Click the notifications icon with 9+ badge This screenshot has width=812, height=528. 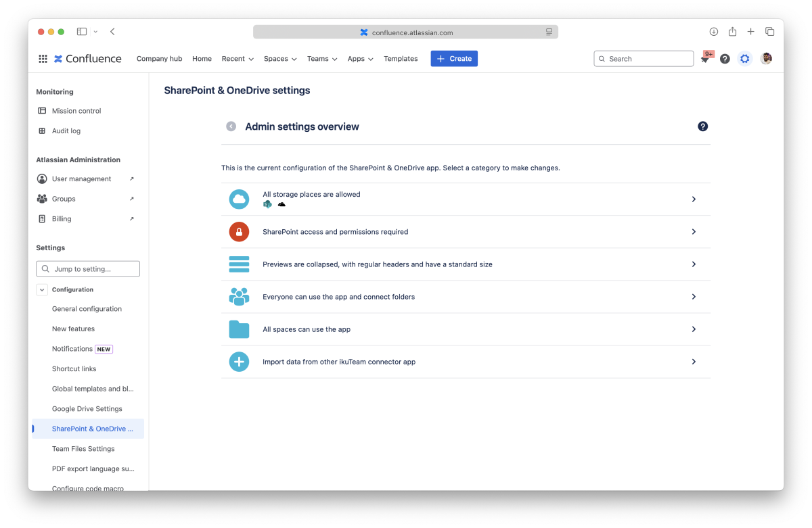pos(705,59)
